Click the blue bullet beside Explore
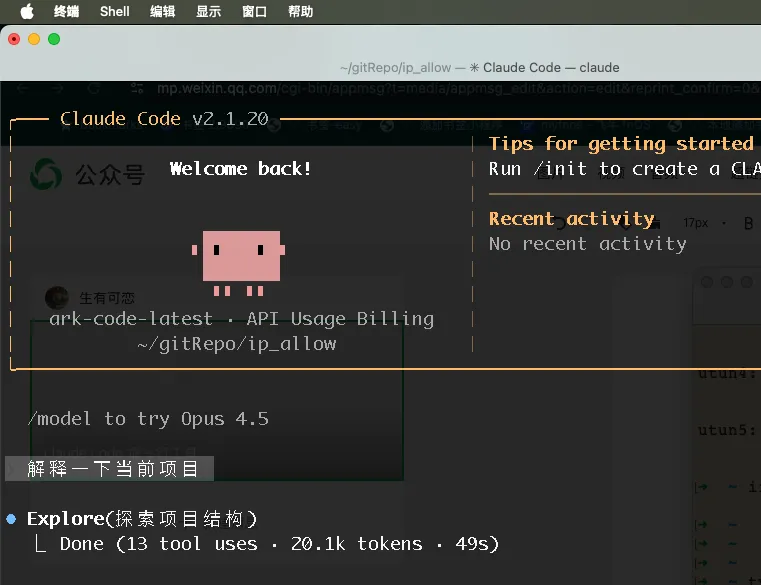 click(11, 519)
